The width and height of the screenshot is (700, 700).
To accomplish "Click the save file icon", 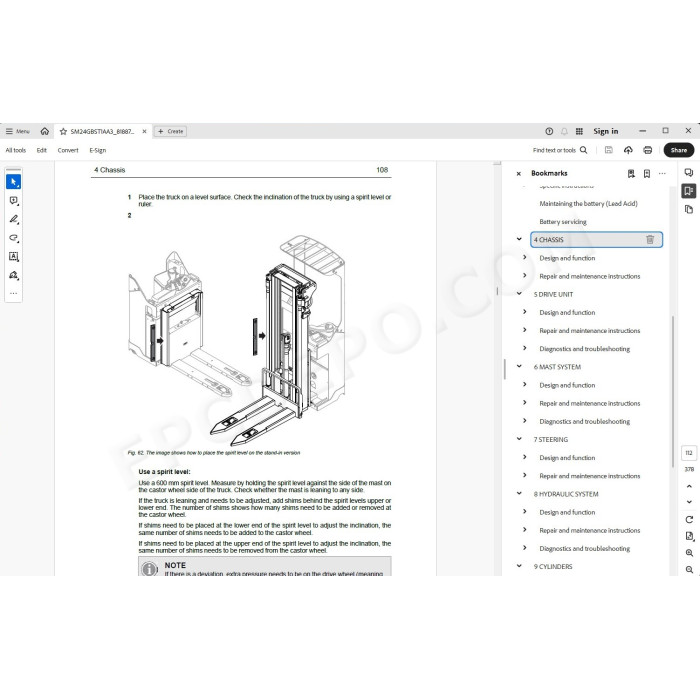I will [x=608, y=150].
